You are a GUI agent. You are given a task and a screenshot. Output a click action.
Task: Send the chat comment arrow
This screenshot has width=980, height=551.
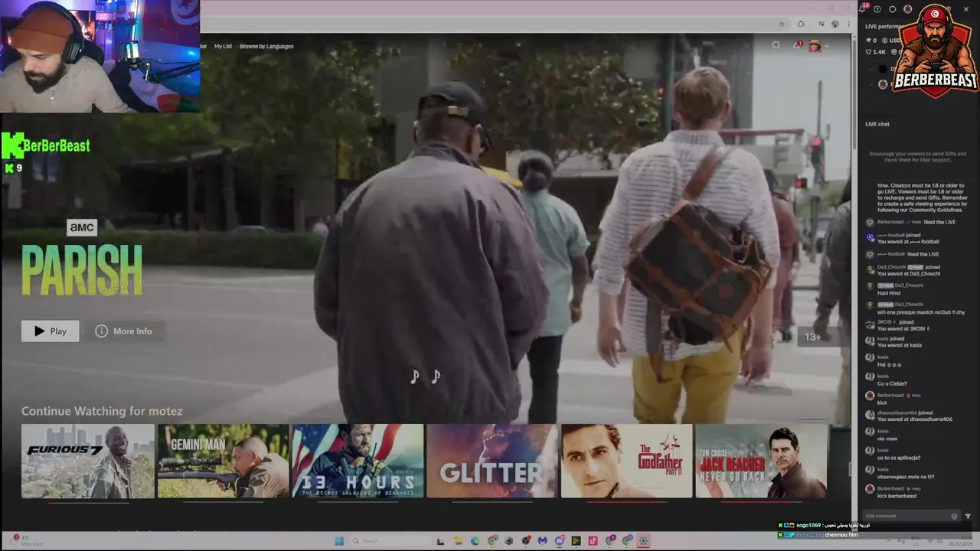click(x=968, y=517)
